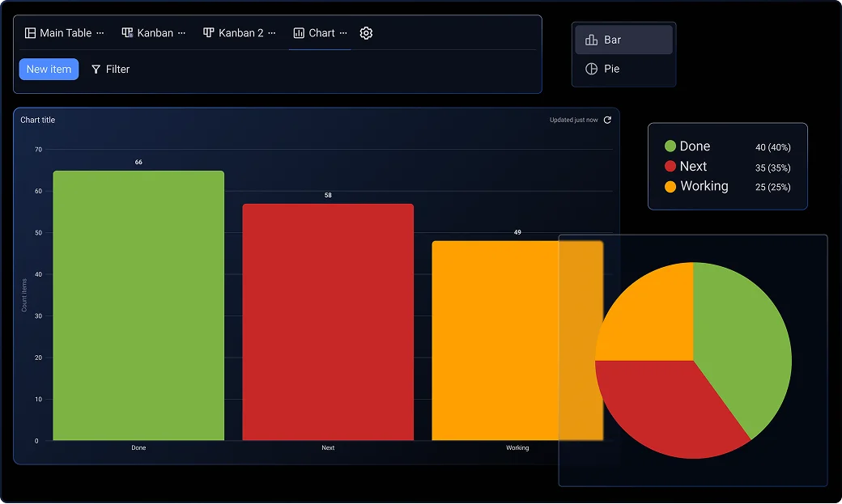
Task: Open Kanban 2 tab options ellipsis
Action: 272,33
